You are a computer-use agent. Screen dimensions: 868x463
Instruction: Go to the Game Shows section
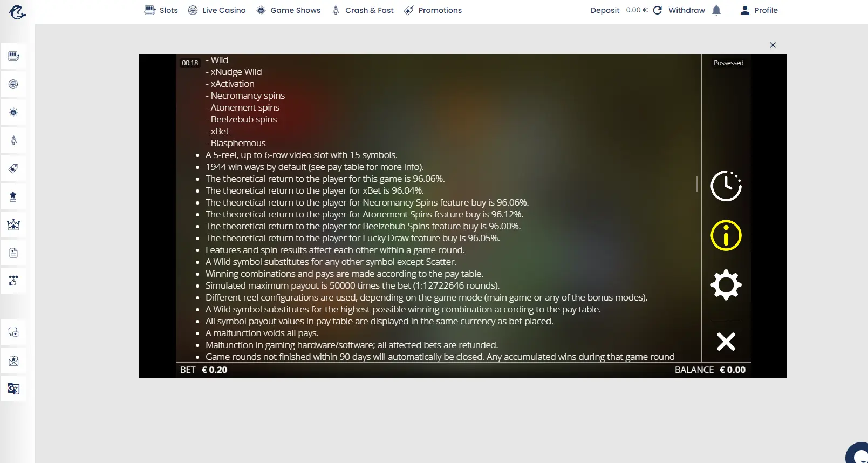289,10
